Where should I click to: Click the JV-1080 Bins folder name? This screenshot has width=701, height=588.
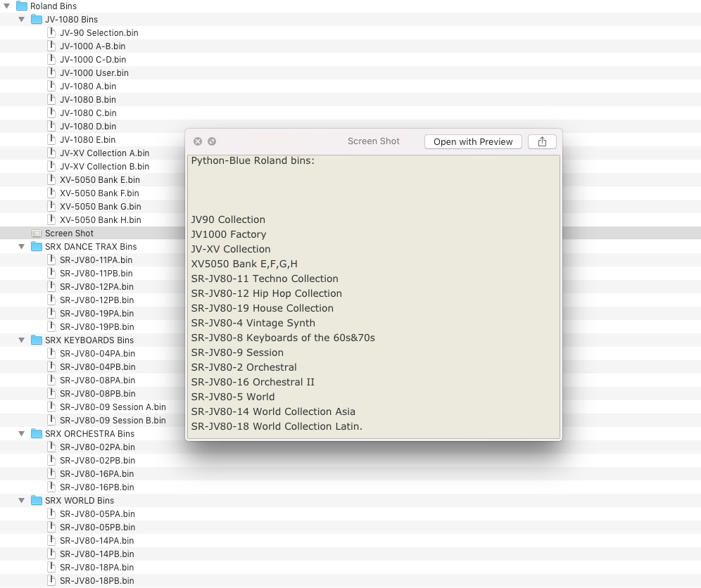click(71, 20)
